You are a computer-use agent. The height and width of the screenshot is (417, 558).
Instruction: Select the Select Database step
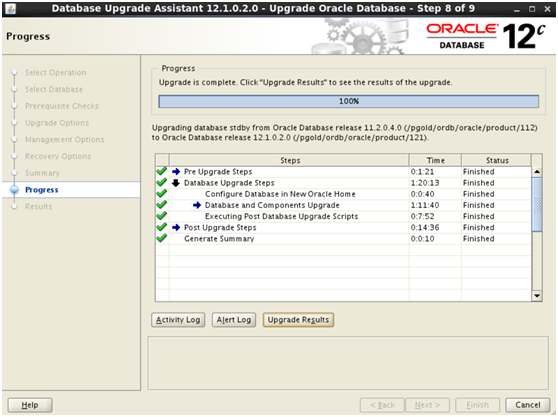pos(54,89)
